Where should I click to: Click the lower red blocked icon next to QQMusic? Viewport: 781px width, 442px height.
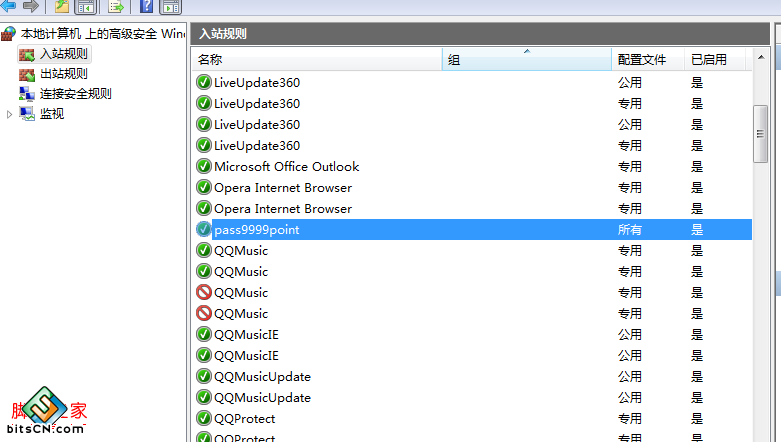pos(204,313)
